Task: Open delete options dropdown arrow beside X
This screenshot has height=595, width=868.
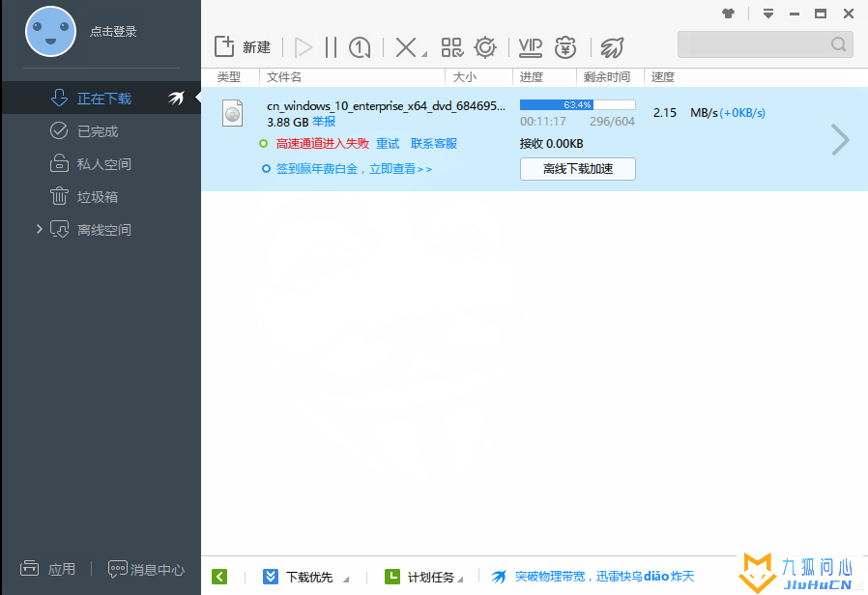Action: click(424, 54)
